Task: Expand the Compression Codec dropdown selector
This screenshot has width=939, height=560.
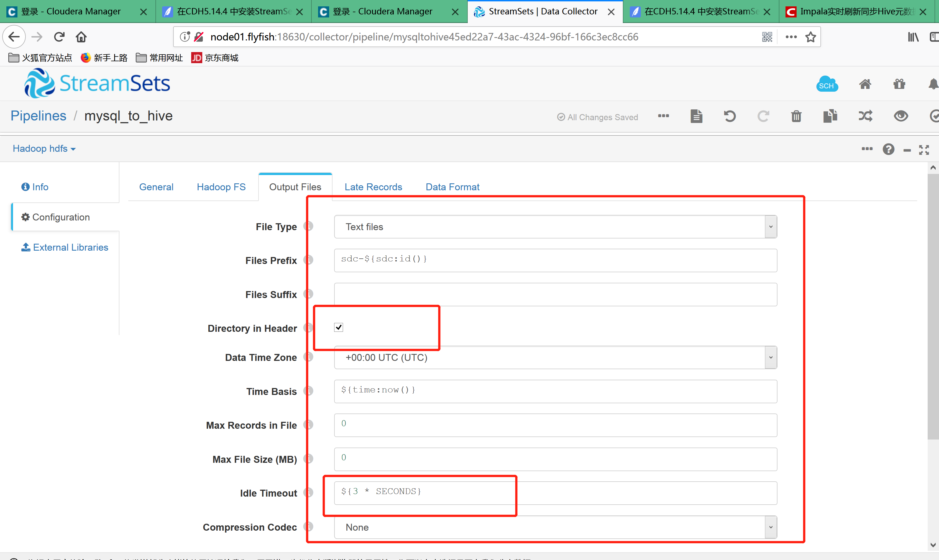Action: (x=770, y=527)
